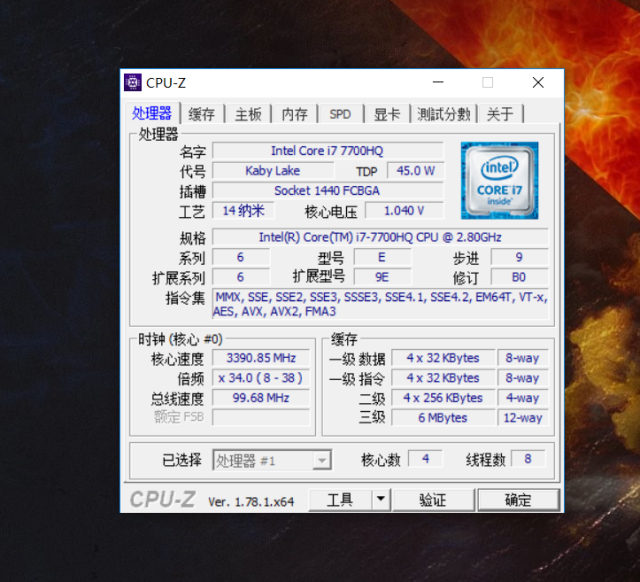Expand the 工具 dropdown arrow
This screenshot has height=582, width=640.
381,499
